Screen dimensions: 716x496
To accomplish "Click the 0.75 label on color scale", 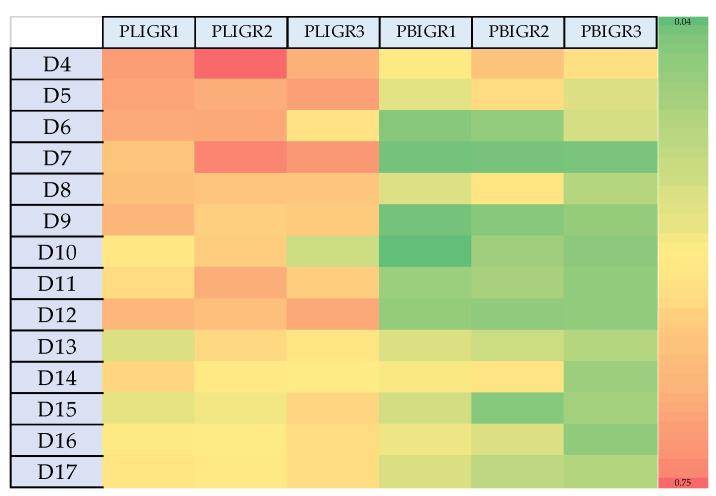I will point(683,482).
